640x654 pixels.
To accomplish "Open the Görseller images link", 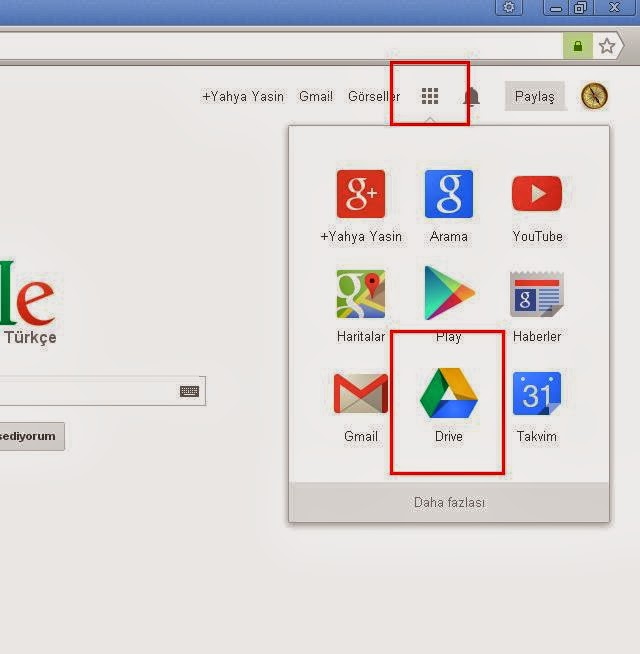I will coord(374,96).
